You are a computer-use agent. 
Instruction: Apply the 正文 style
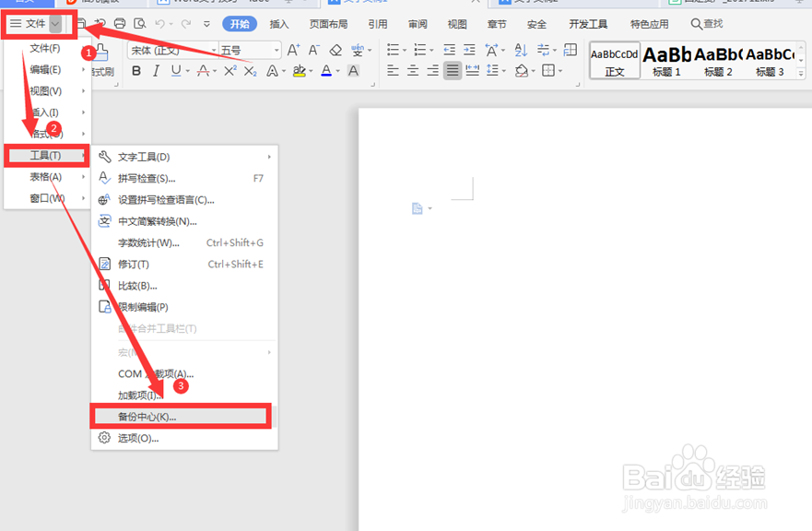pos(615,61)
